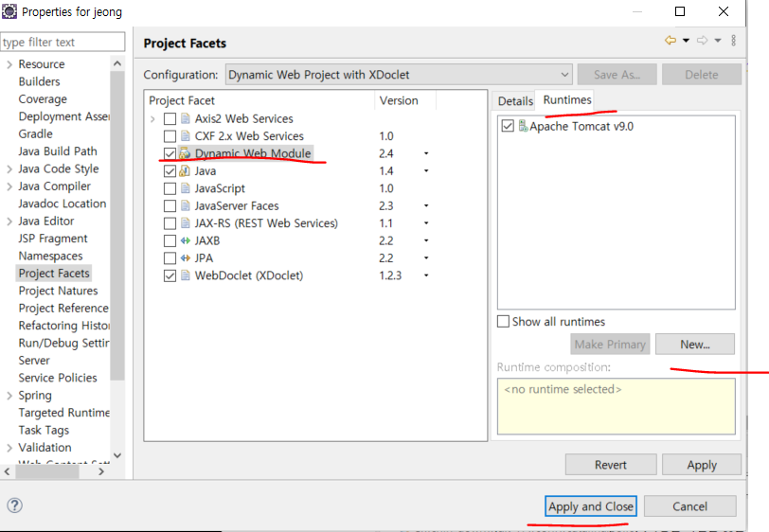The image size is (769, 532).
Task: Expand the Java Compiler node
Action: click(9, 186)
